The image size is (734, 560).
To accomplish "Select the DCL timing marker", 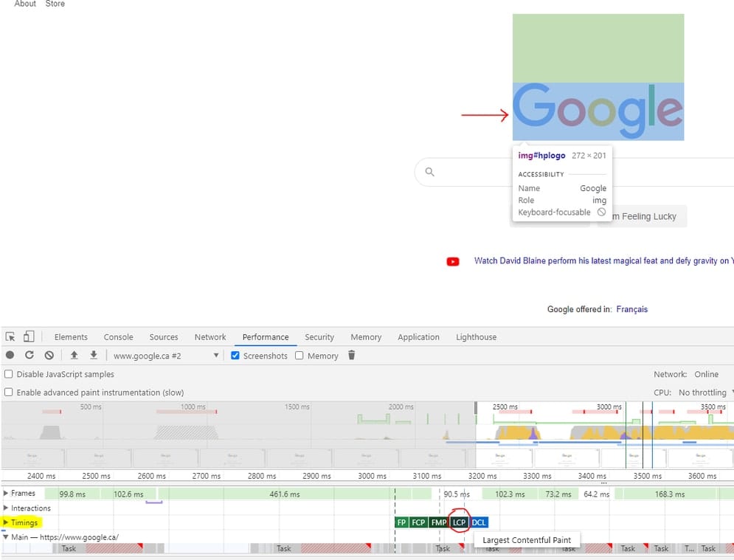I will [x=479, y=522].
